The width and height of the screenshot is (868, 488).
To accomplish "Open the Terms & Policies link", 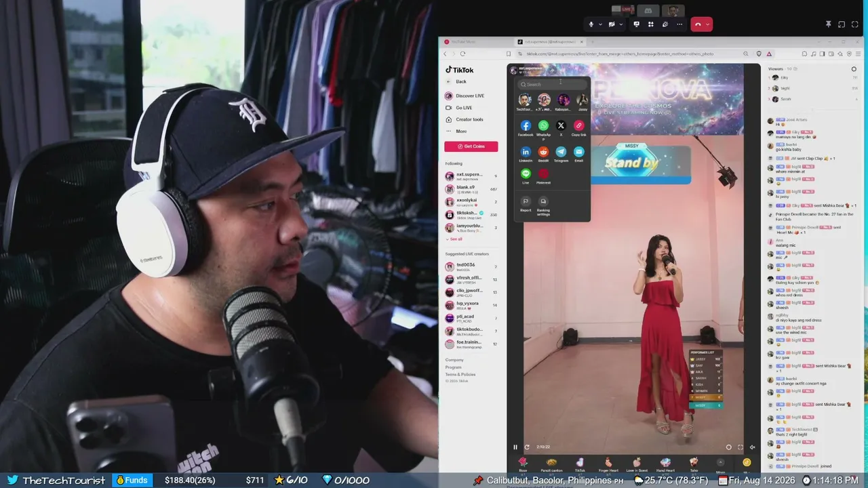I will point(460,375).
